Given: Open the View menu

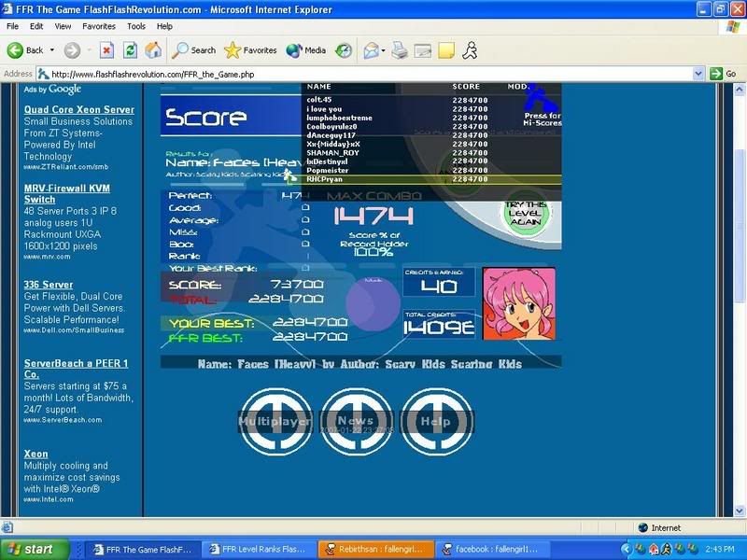Looking at the screenshot, I should [x=64, y=26].
